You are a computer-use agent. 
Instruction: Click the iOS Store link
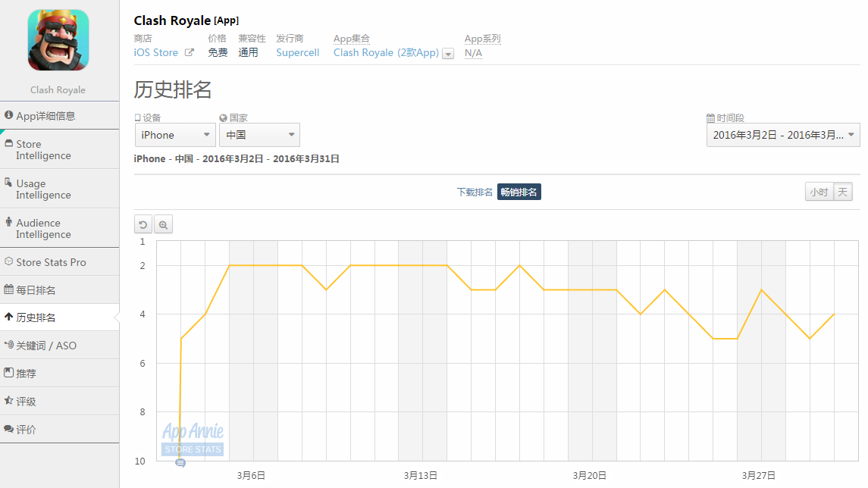pyautogui.click(x=156, y=52)
